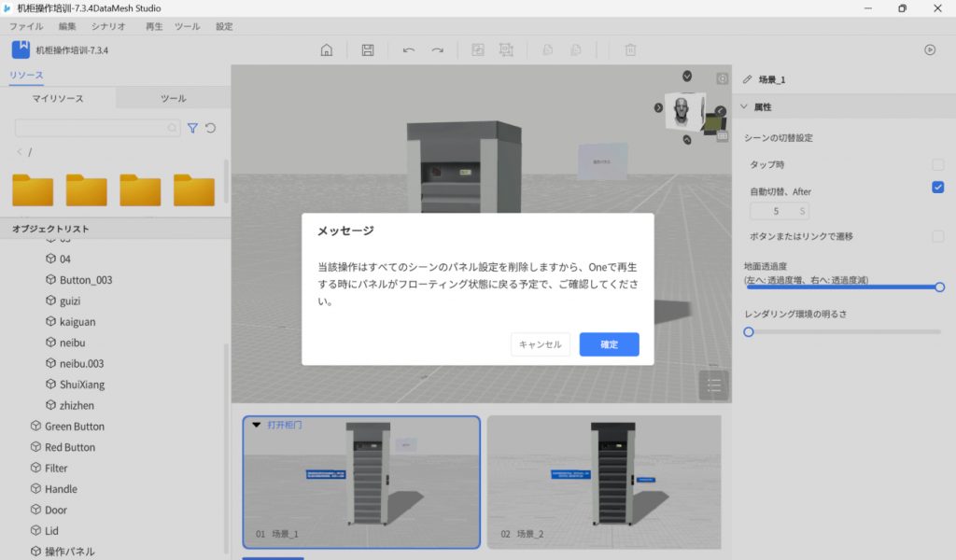Click the undo arrow icon
Viewport: 956px width, 560px height.
click(409, 50)
